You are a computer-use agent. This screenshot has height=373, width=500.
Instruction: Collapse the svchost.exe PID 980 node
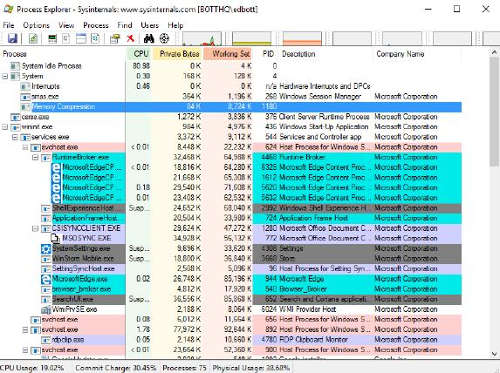pyautogui.click(x=25, y=350)
